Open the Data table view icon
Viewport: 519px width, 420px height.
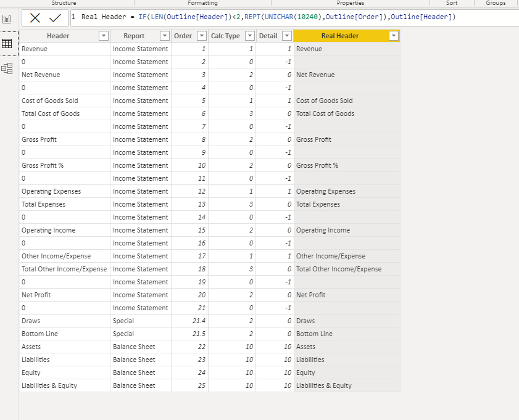[x=7, y=43]
